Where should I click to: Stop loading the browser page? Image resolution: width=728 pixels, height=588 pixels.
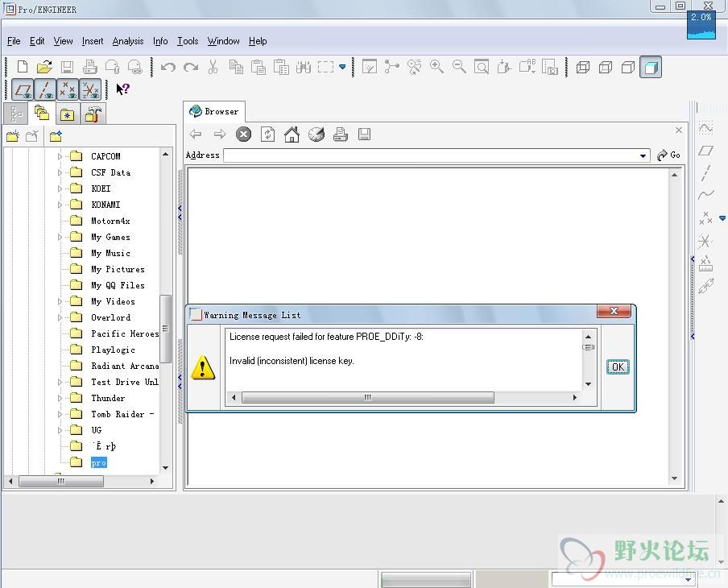244,135
